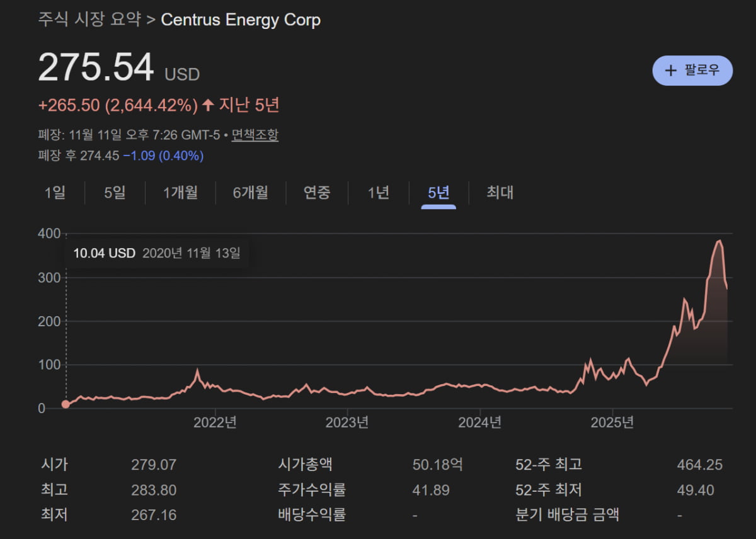The height and width of the screenshot is (539, 756).
Task: Click the upward arrow icon beside 2,644.42%
Action: [208, 106]
